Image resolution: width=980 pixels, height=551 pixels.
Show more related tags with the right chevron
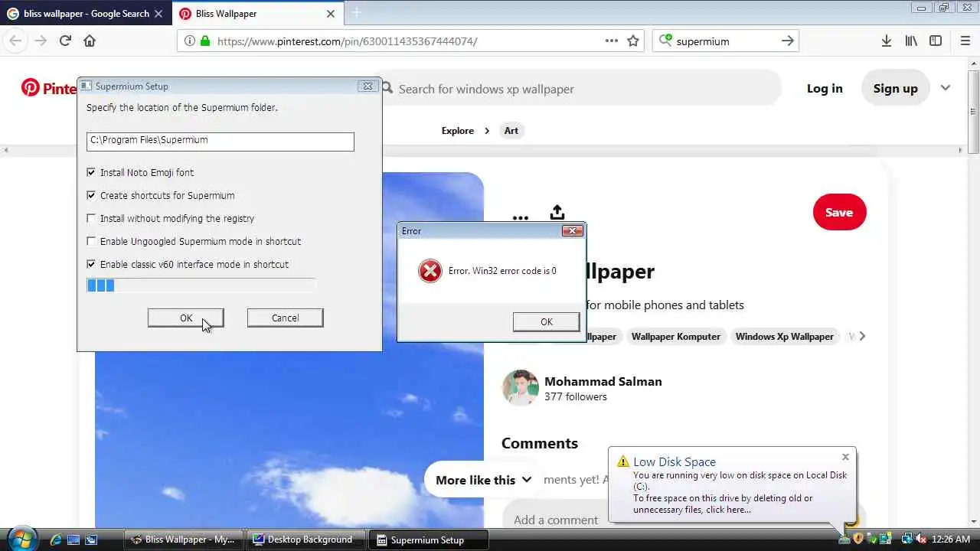(x=862, y=336)
